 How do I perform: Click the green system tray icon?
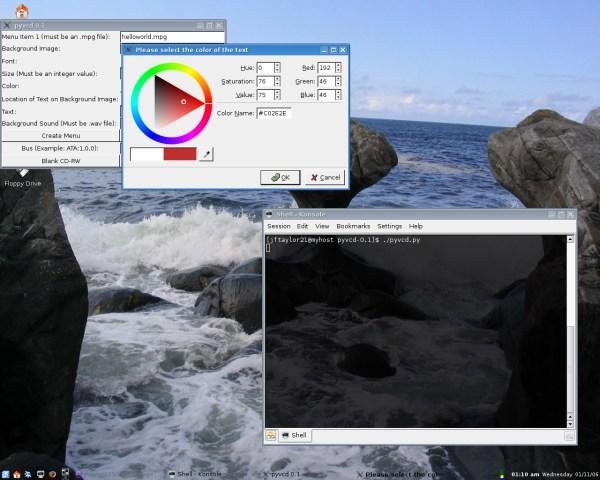(502, 475)
